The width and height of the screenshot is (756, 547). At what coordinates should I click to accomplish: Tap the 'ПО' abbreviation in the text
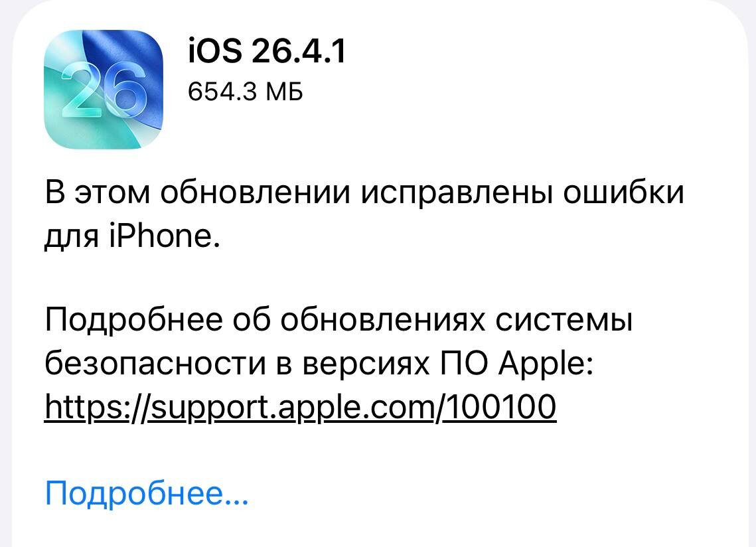463,363
